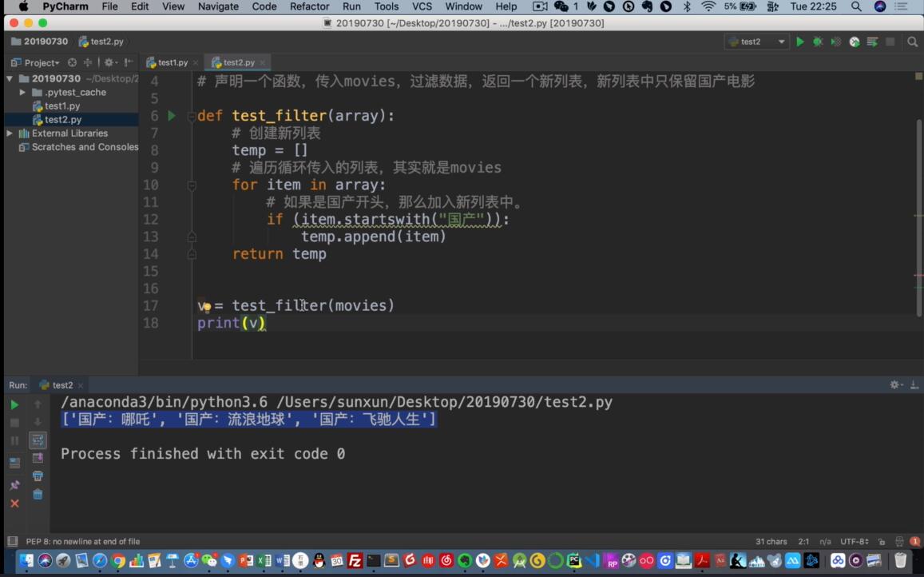Print the Run console output
The image size is (924, 577).
point(38,476)
